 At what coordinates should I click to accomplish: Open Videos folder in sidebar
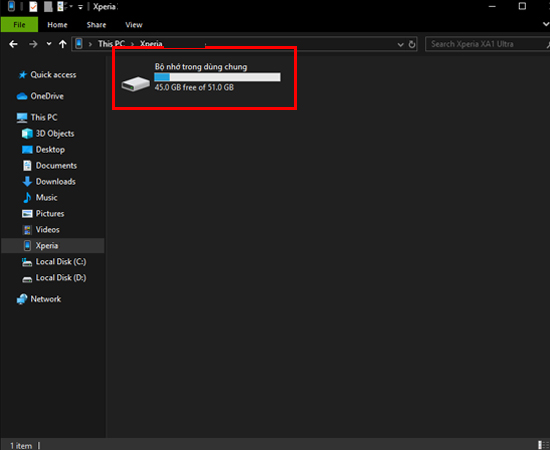41,230
